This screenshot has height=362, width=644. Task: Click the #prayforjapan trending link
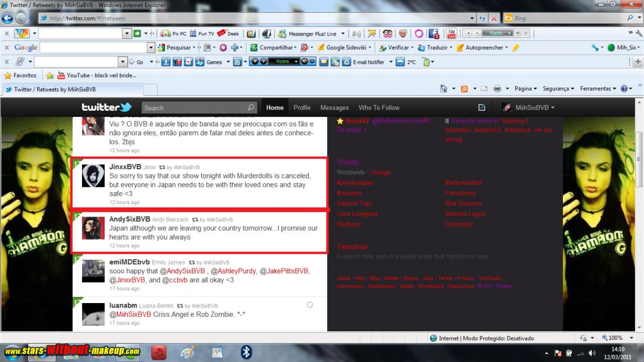pyautogui.click(x=355, y=183)
